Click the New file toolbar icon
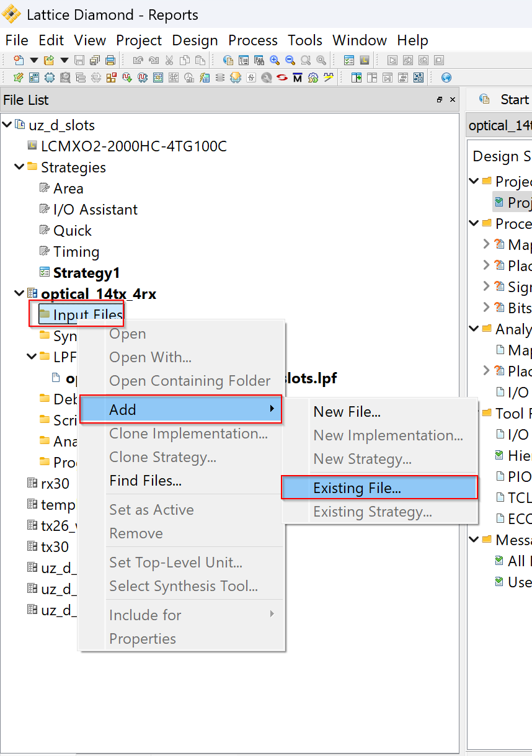The width and height of the screenshot is (532, 756). pos(19,60)
